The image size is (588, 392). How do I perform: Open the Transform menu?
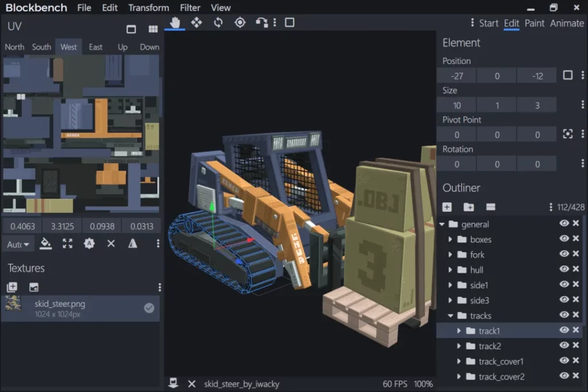tap(149, 7)
